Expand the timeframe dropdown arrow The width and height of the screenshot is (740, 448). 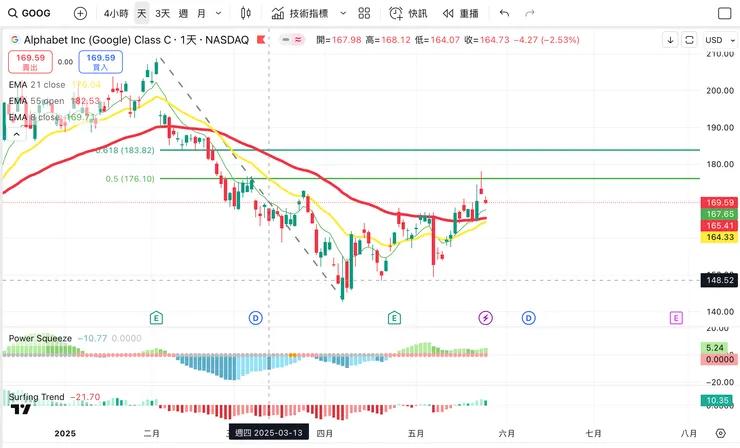coord(219,13)
